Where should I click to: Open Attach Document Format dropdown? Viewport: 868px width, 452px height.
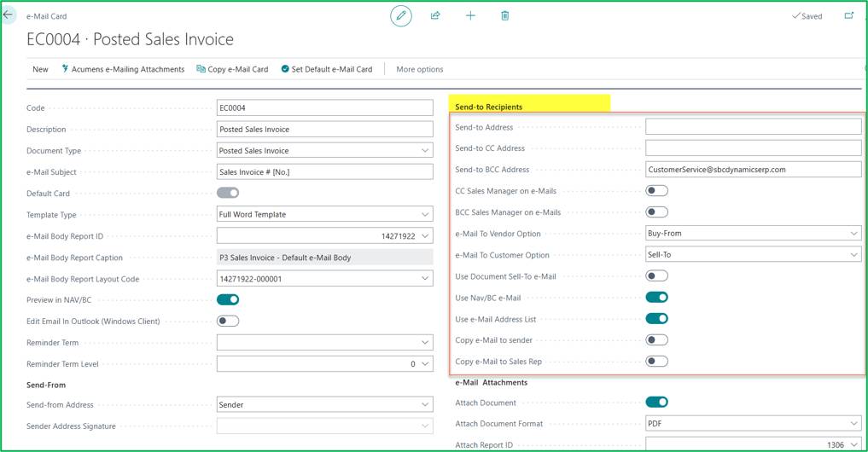coord(853,423)
